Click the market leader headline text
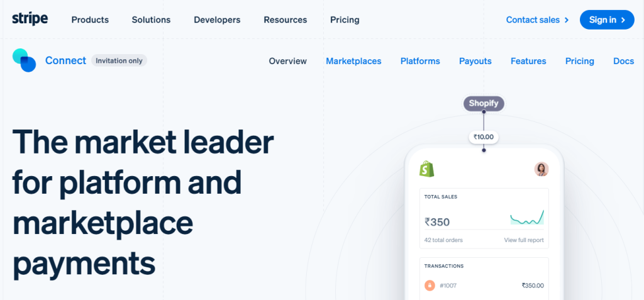The width and height of the screenshot is (644, 300). click(143, 203)
